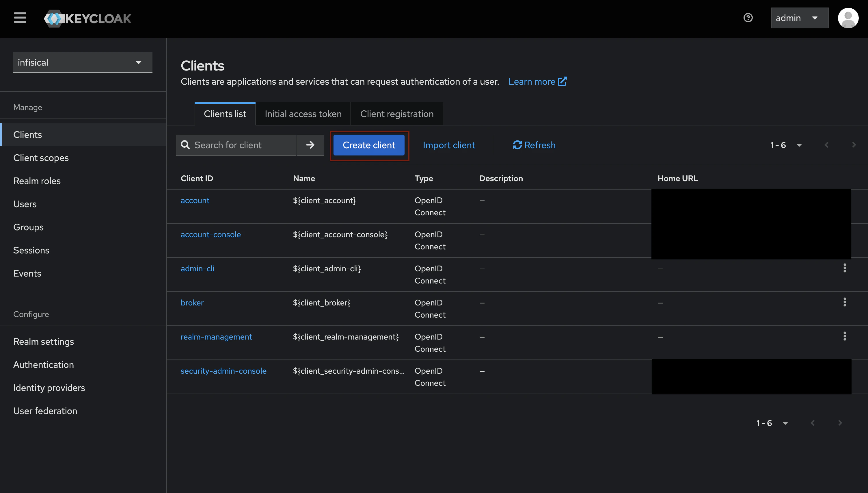
Task: Click the Client ID column header
Action: (197, 178)
